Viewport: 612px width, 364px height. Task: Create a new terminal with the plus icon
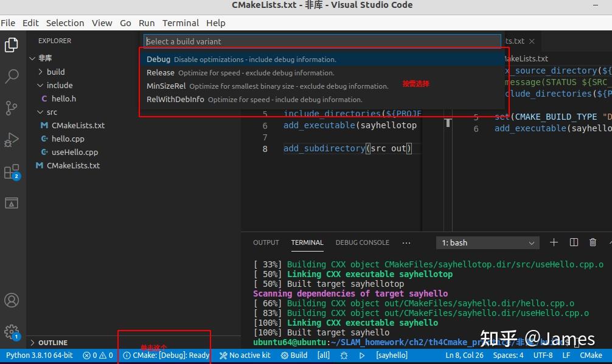tap(554, 242)
